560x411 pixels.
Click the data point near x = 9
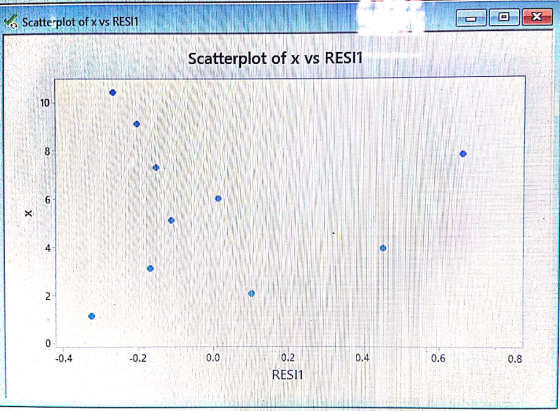coord(136,124)
